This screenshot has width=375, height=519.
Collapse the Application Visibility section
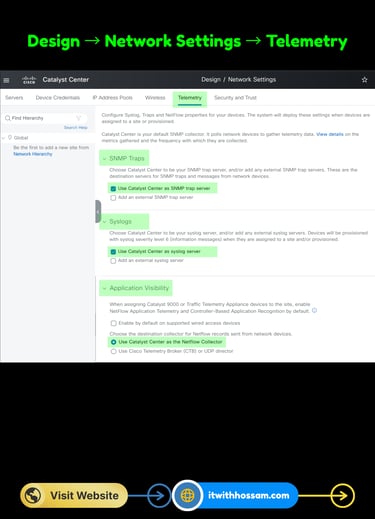point(104,288)
